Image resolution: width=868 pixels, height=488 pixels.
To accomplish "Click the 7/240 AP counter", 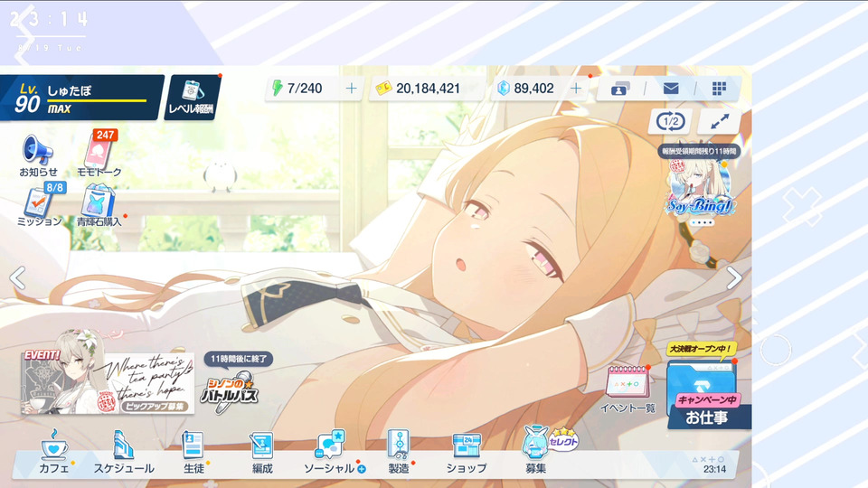I will pyautogui.click(x=304, y=89).
